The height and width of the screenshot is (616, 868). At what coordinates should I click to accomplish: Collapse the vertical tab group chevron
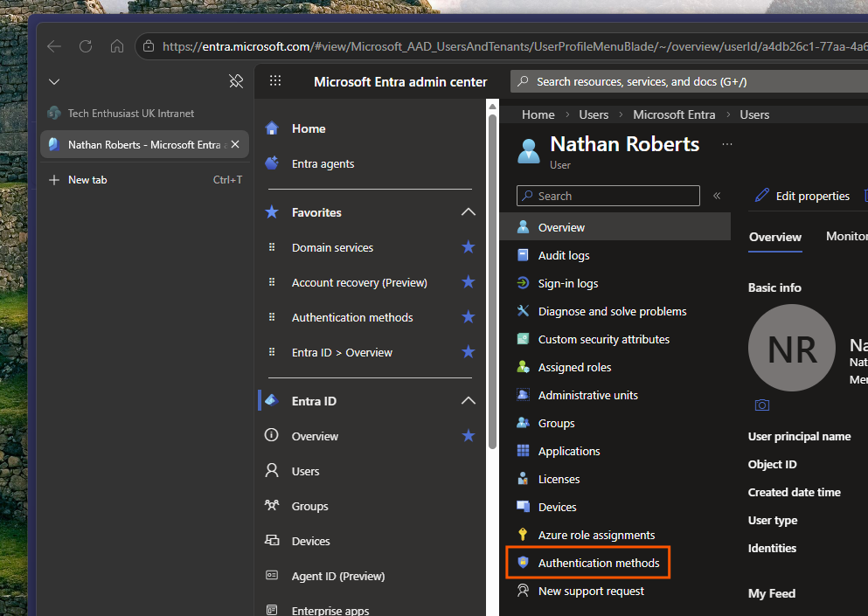pos(53,82)
